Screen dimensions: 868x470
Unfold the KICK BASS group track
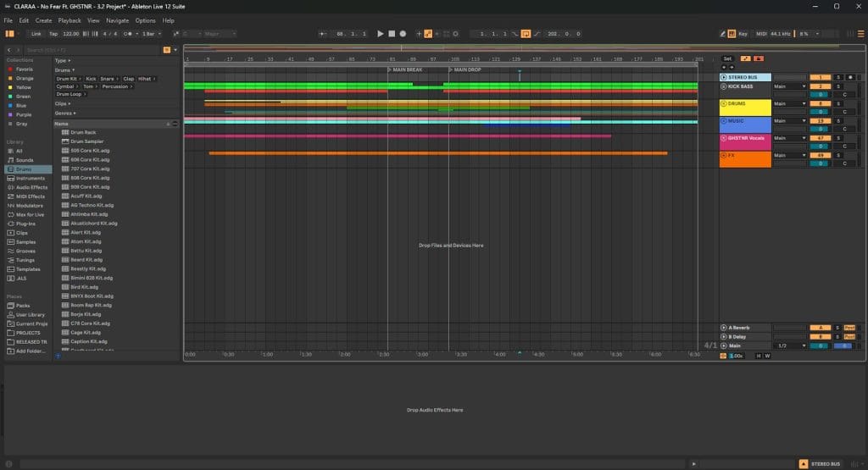click(724, 86)
